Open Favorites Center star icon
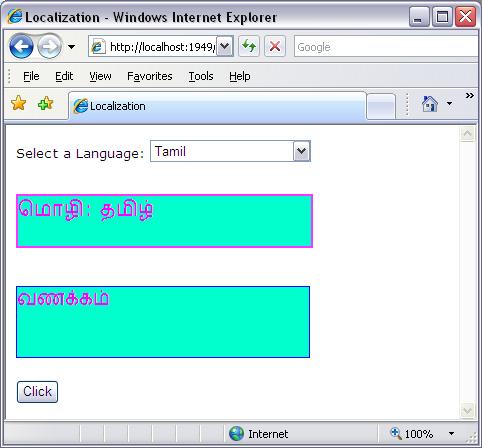Screen dimensions: 482x448 click(19, 103)
